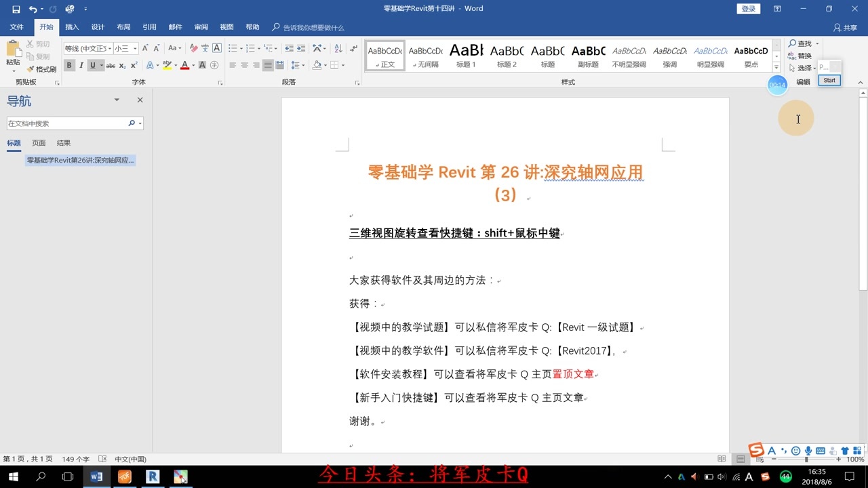Viewport: 868px width, 488px height.
Task: Open font name combo box
Action: point(87,48)
